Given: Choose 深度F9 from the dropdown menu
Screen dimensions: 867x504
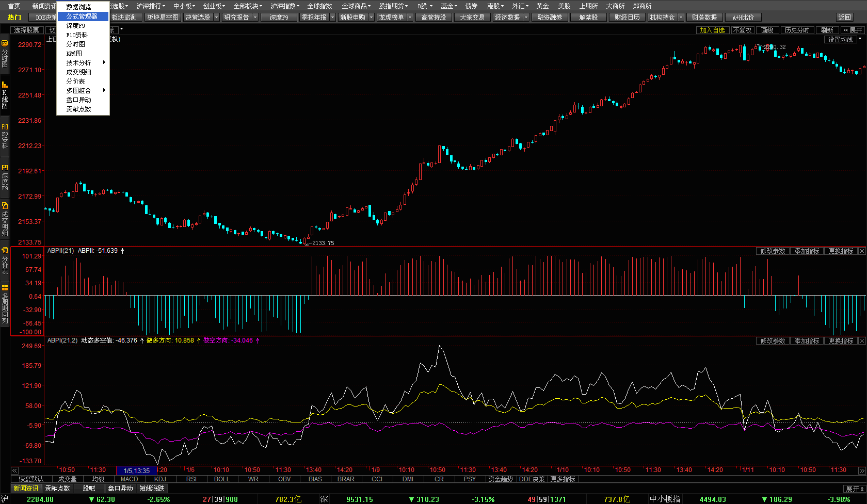Looking at the screenshot, I should [83, 26].
